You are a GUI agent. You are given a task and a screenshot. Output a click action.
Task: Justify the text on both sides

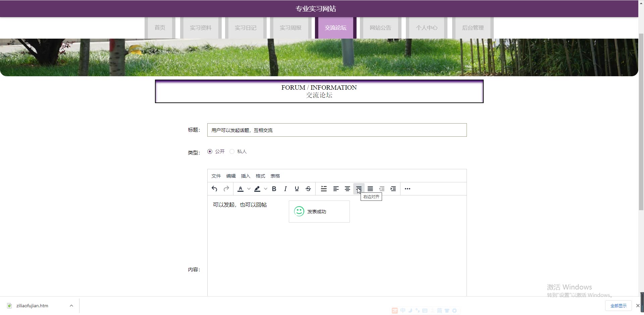370,189
